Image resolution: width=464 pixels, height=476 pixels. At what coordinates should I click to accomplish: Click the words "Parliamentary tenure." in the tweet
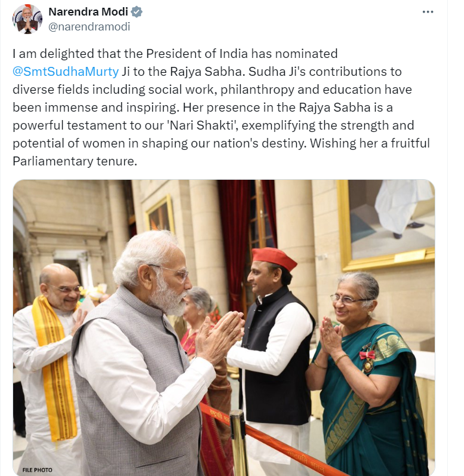[x=75, y=161]
